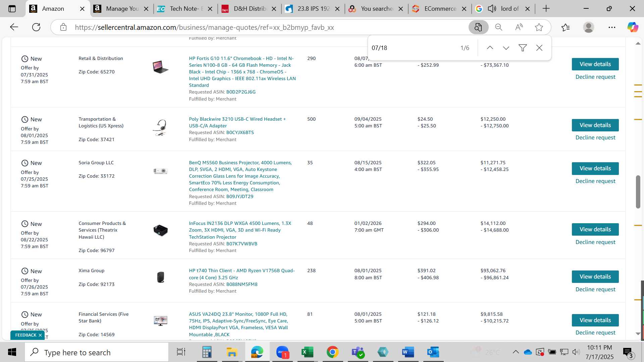Mute the lord of tab audio
This screenshot has height=362, width=644.
coord(492,9)
